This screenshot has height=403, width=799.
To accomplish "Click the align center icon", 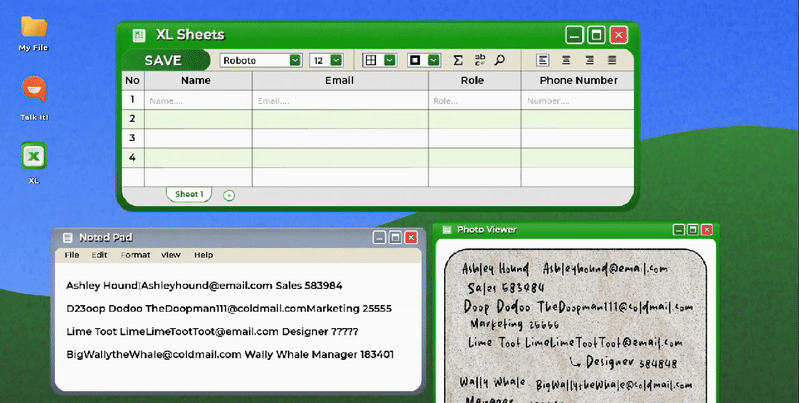I will (566, 60).
